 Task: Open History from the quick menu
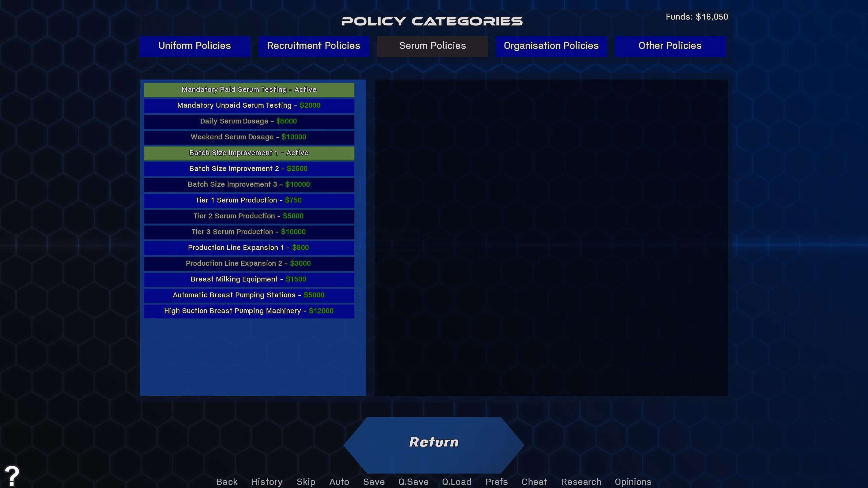(267, 482)
